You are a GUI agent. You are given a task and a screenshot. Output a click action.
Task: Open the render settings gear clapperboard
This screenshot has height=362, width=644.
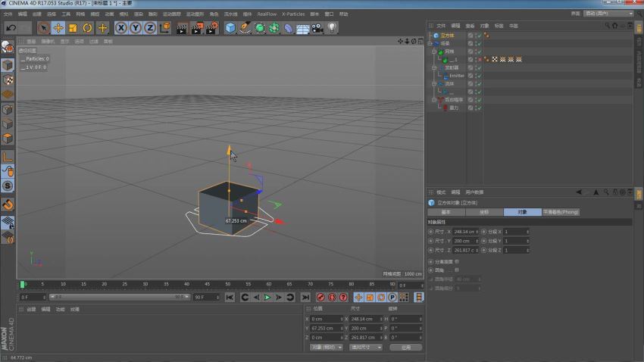[x=212, y=28]
